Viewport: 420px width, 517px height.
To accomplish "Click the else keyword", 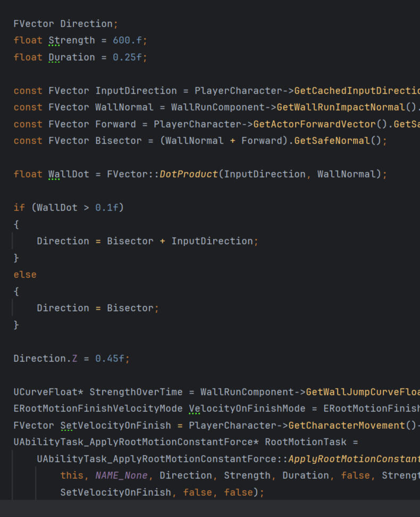I will coord(25,275).
